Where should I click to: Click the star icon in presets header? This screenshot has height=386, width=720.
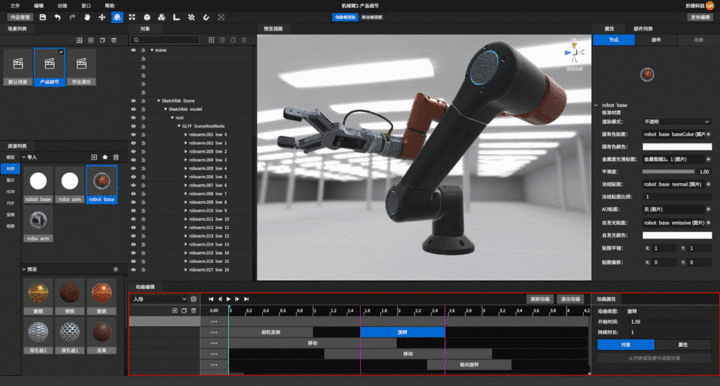(x=116, y=269)
